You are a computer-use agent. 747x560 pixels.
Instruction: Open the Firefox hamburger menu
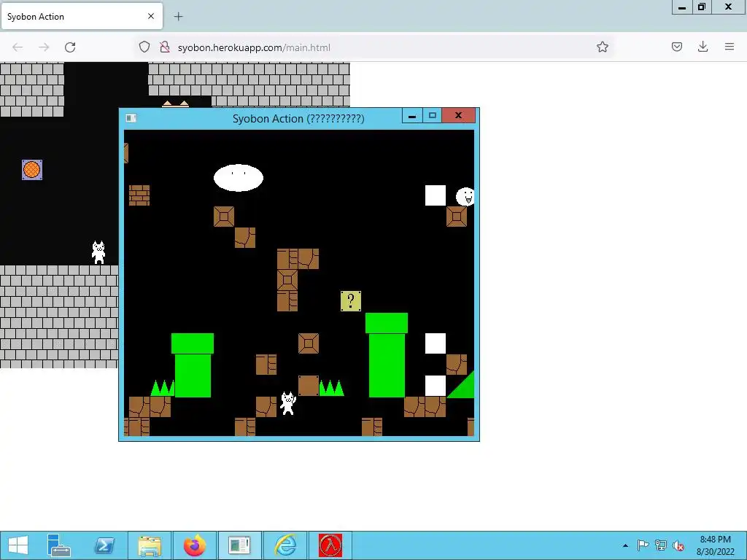729,47
